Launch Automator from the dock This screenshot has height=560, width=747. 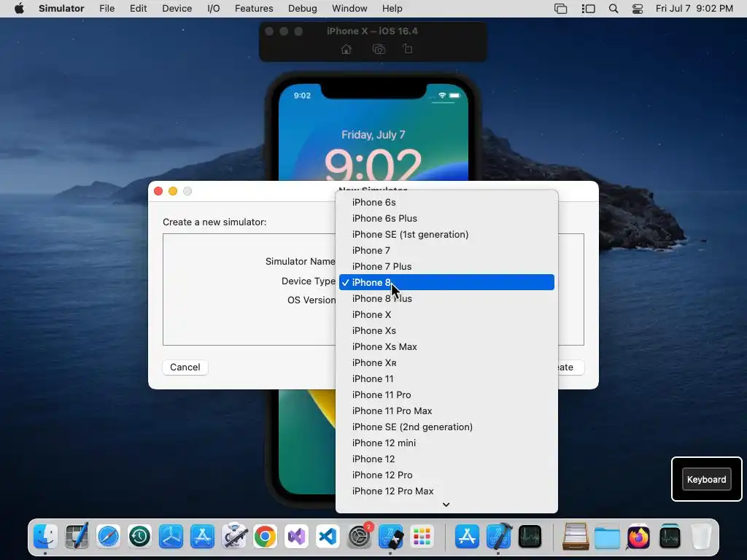coord(234,537)
